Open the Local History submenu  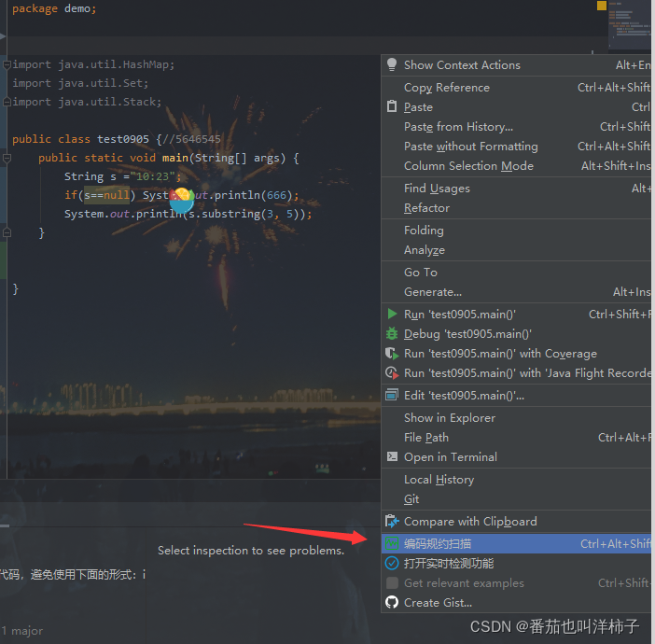coord(516,480)
